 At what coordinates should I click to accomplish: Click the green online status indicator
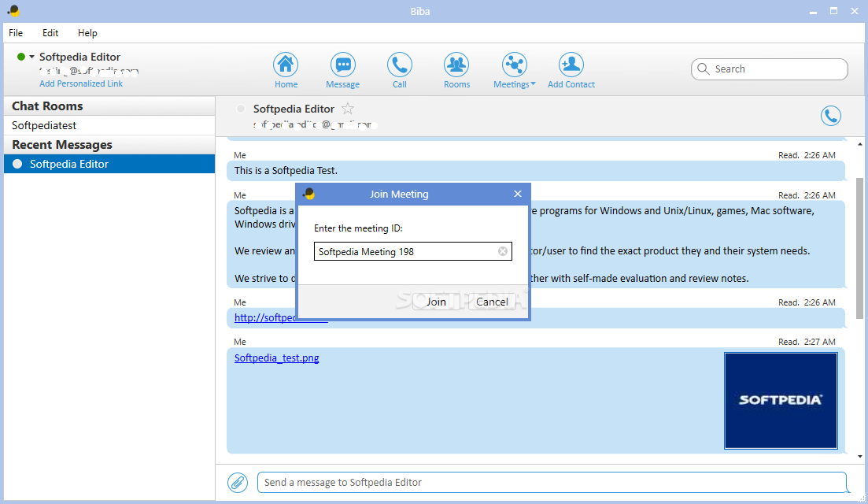21,57
